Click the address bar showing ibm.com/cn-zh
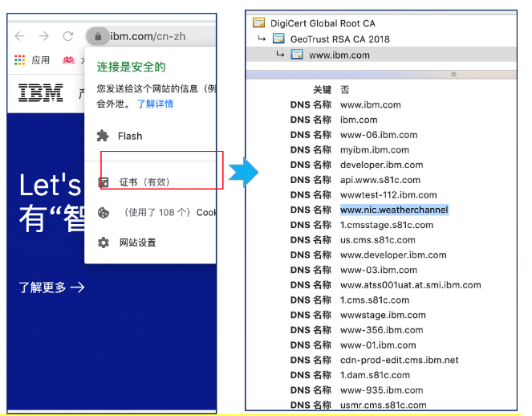This screenshot has width=532, height=416. pos(151,36)
